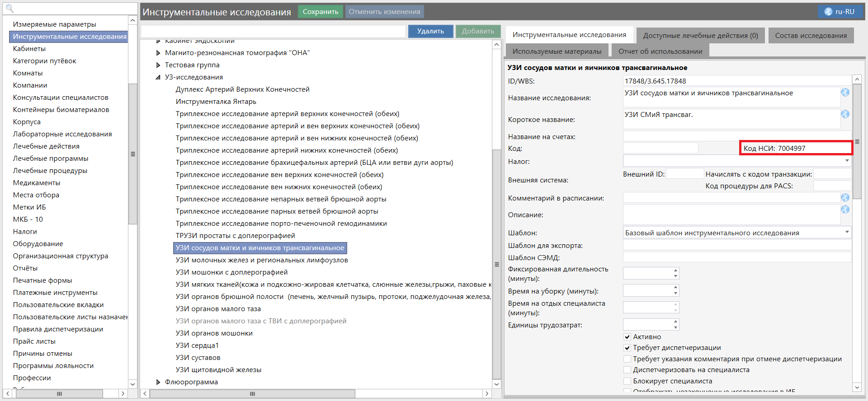This screenshot has height=401, width=868.
Task: Increase Фиксированная длительность with up arrow
Action: 675,270
